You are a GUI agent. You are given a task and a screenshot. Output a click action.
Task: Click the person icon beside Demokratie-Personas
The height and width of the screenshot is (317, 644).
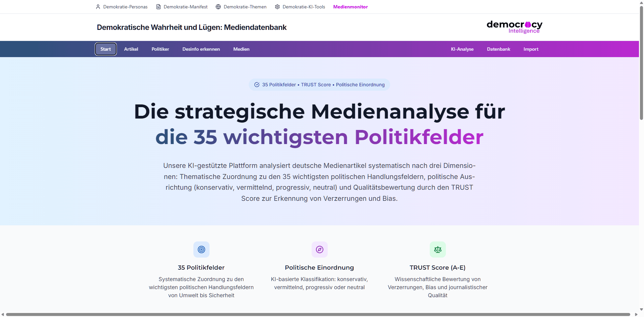tap(98, 7)
